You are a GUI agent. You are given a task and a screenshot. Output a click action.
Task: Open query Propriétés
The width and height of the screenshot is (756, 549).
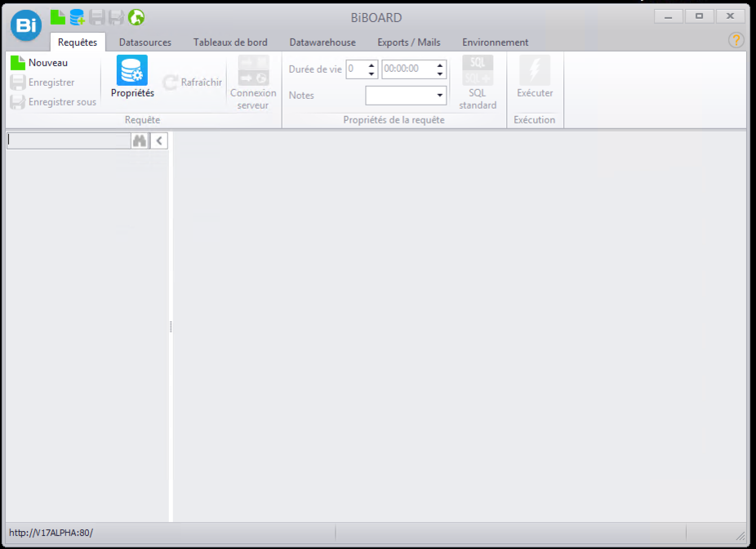click(x=132, y=77)
